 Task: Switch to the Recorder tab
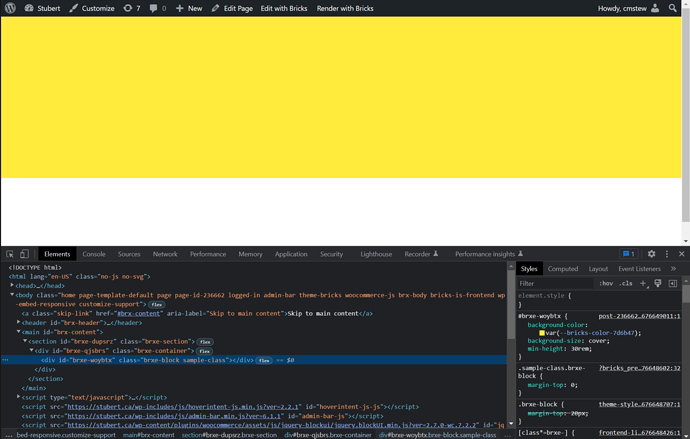421,254
